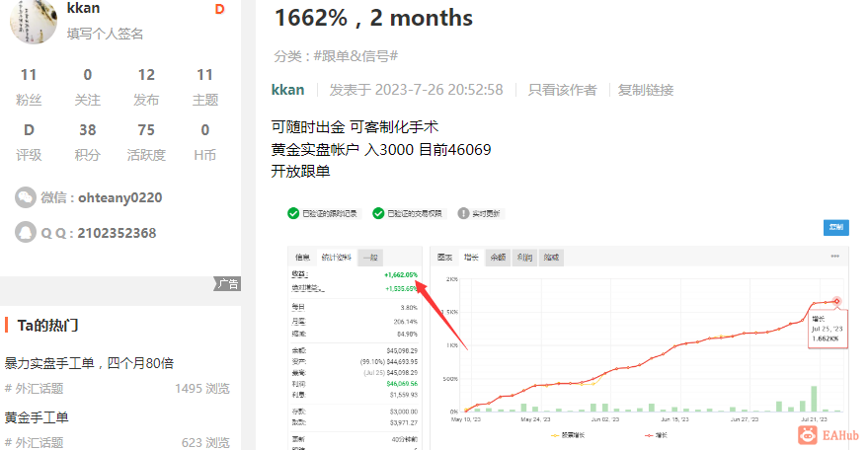Viewport: 868px width, 450px height.
Task: Click the Ta的热门 section heading
Action: pos(47,325)
